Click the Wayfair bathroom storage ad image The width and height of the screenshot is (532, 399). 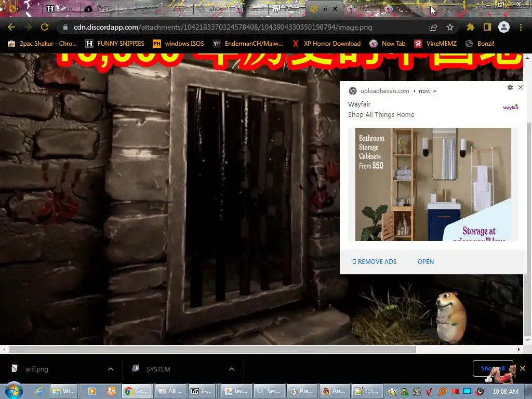point(433,184)
